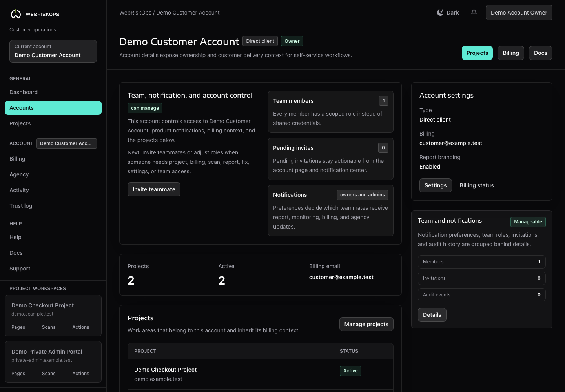Click Manage projects button
The width and height of the screenshot is (565, 392).
click(x=366, y=324)
